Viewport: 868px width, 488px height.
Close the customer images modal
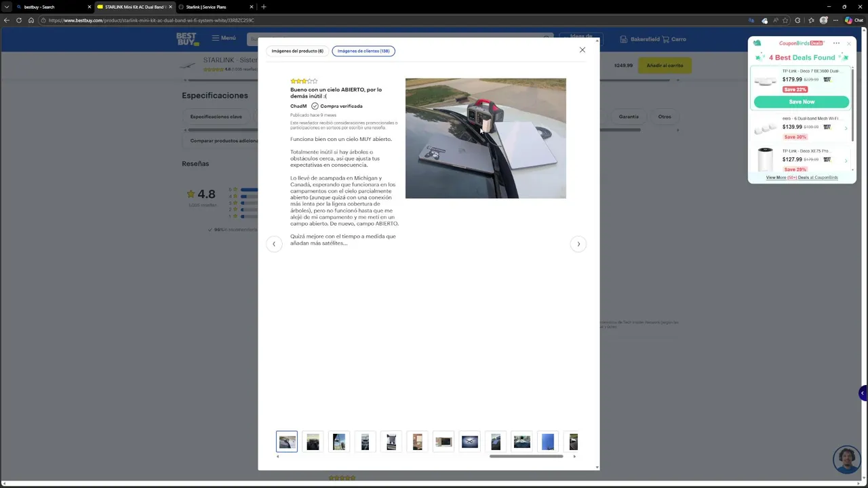coord(582,50)
